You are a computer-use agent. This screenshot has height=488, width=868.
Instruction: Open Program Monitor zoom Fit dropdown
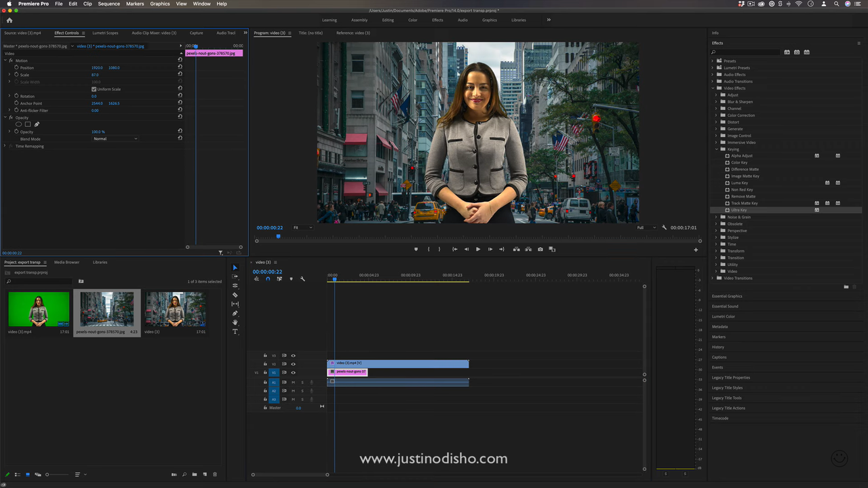tap(303, 227)
